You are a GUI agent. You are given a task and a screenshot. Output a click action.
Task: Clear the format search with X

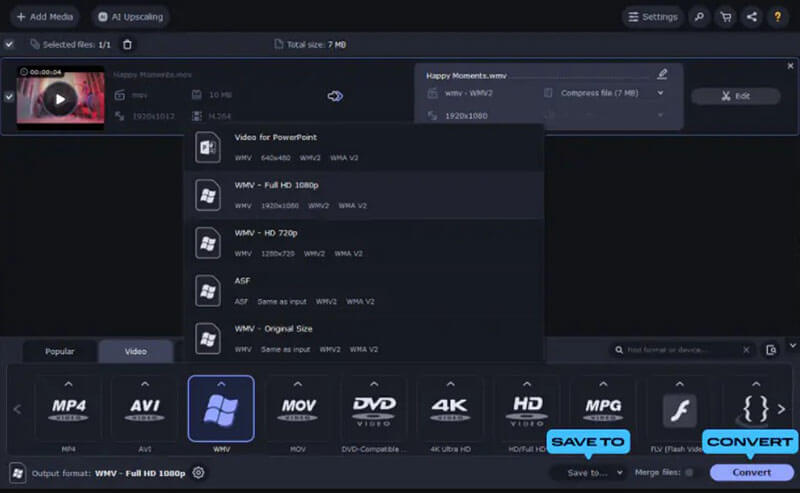click(x=746, y=350)
